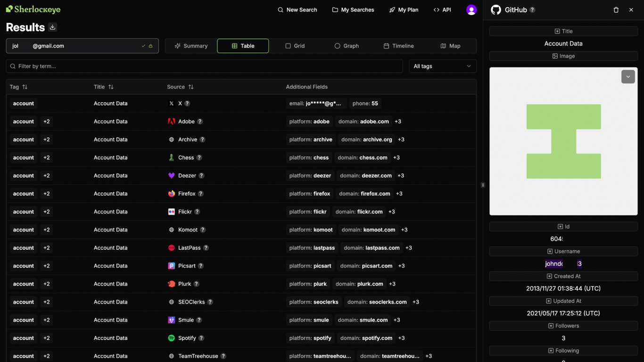Click the Firefox logo icon
644x362 pixels.
click(x=172, y=194)
